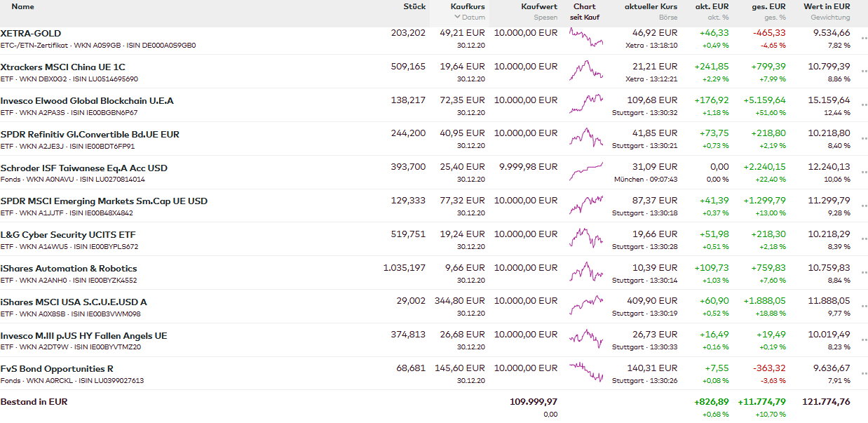The height and width of the screenshot is (423, 868).
Task: Open the row menu for iShares Automation & Robotics
Action: click(863, 274)
